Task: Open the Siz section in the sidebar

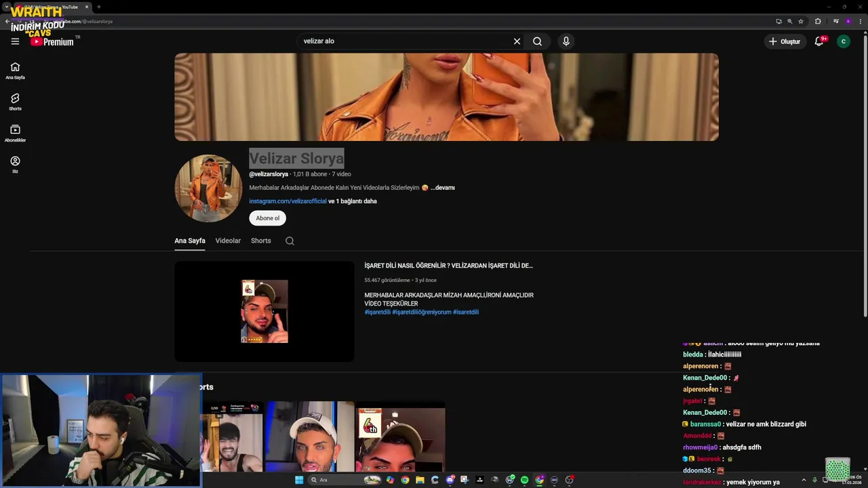Action: 15,165
